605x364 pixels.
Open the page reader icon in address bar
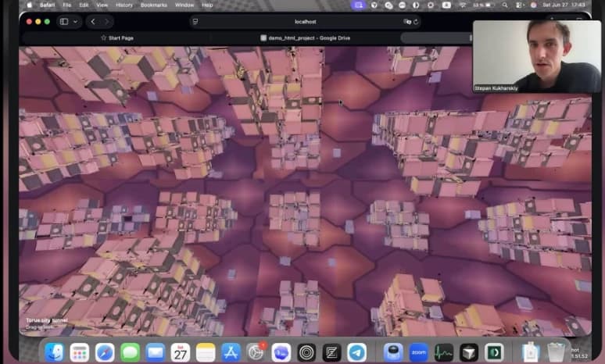(x=195, y=22)
